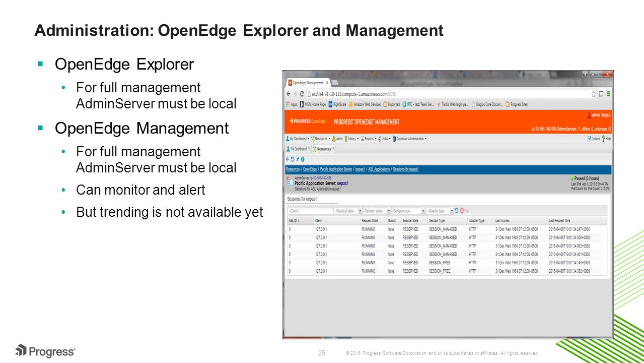The width and height of the screenshot is (644, 363).
Task: Refresh the sessions list via filter-row icon
Action: pos(457,211)
